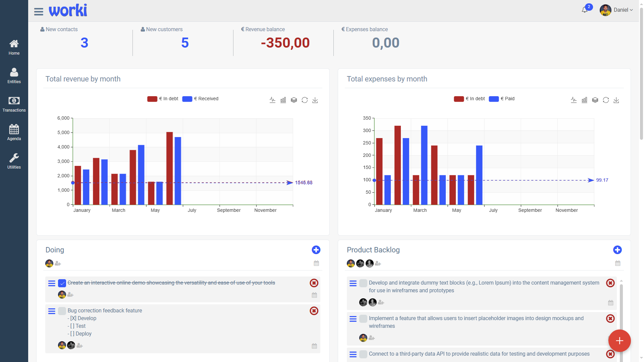The image size is (644, 362).
Task: Click the red floating add button
Action: (x=620, y=341)
